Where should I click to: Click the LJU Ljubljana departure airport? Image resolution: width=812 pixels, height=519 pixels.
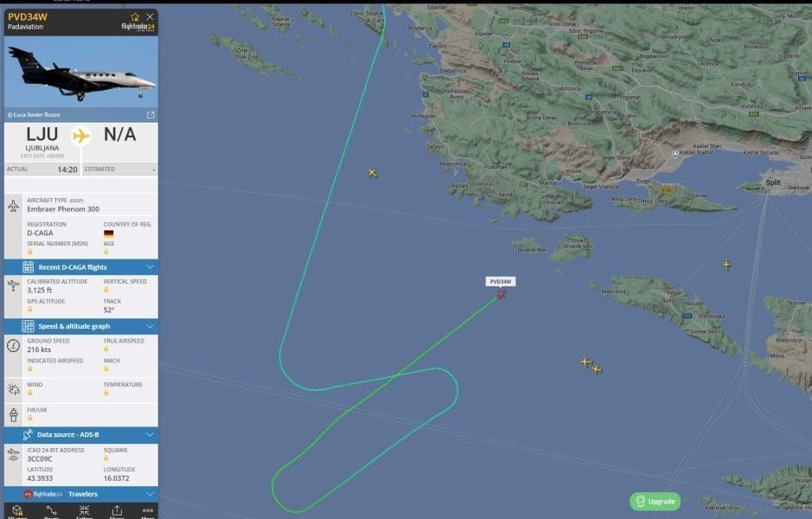point(42,140)
